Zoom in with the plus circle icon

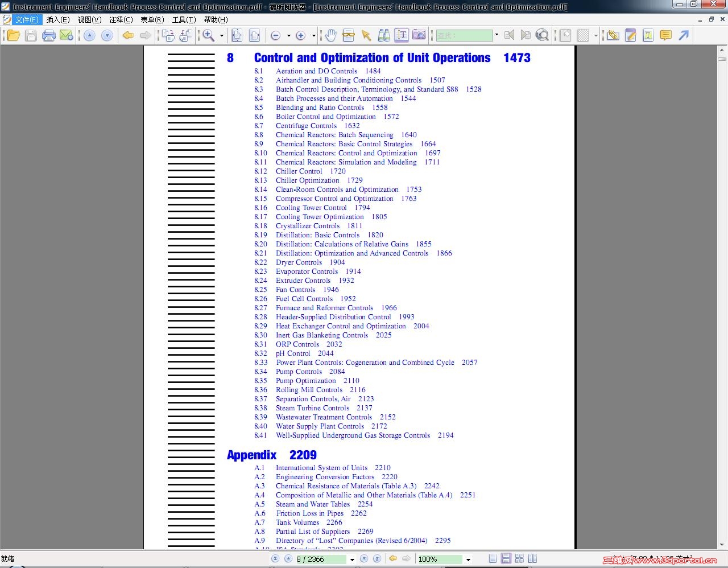pyautogui.click(x=301, y=35)
